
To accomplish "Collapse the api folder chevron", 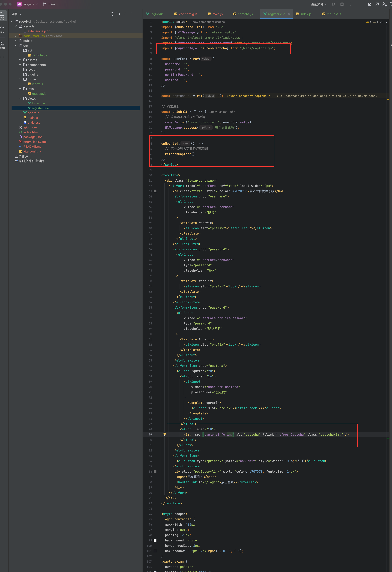I will point(20,50).
